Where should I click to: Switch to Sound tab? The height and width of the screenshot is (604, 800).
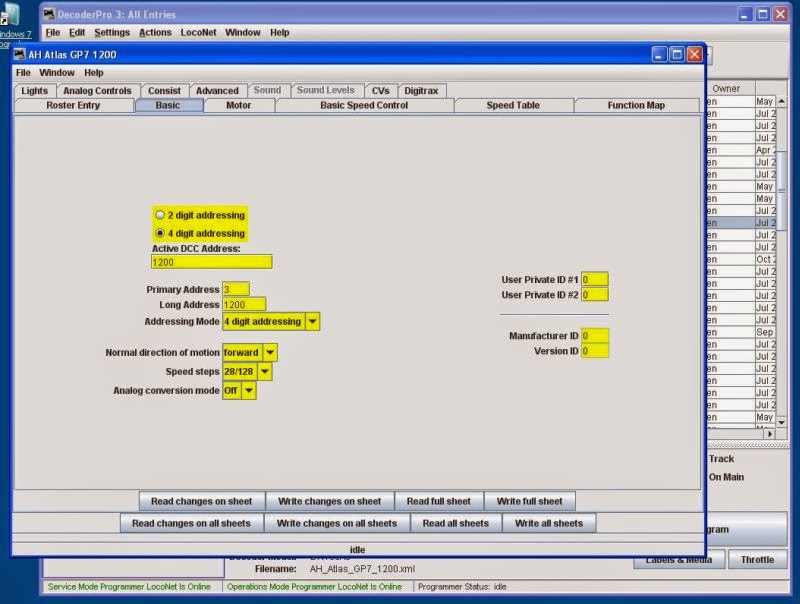(267, 90)
